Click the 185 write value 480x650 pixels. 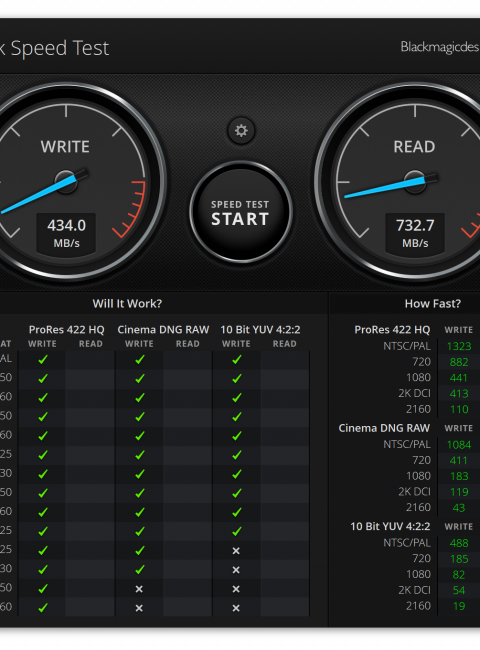click(x=459, y=559)
